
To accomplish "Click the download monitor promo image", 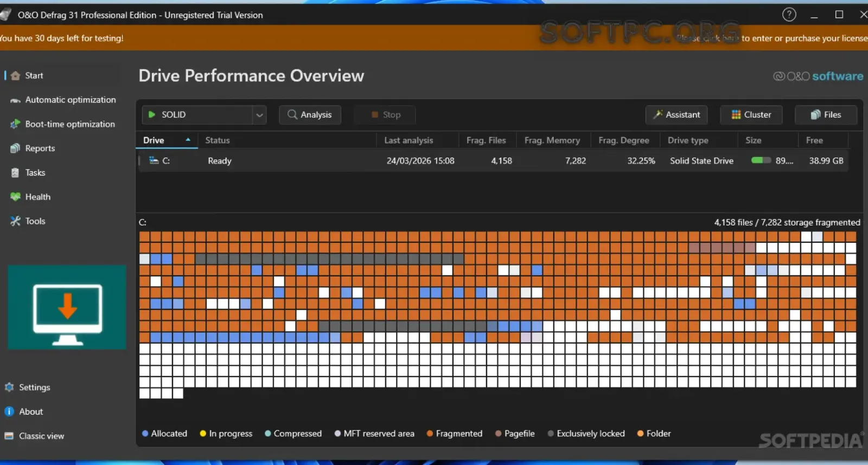I will pos(67,307).
